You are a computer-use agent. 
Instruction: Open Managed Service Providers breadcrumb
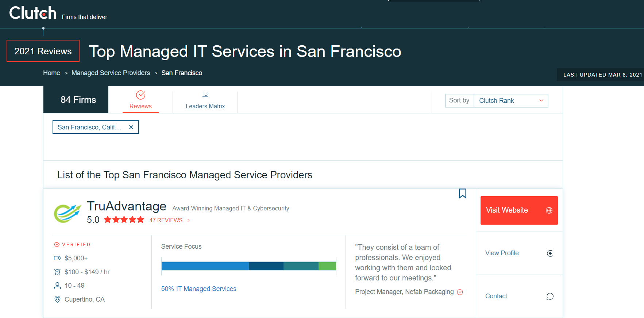(x=111, y=73)
